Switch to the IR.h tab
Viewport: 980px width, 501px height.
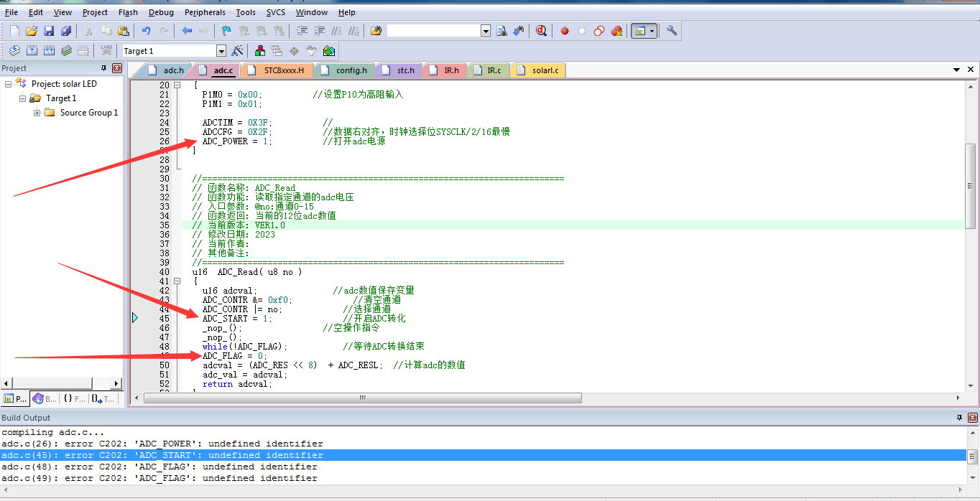pos(445,70)
